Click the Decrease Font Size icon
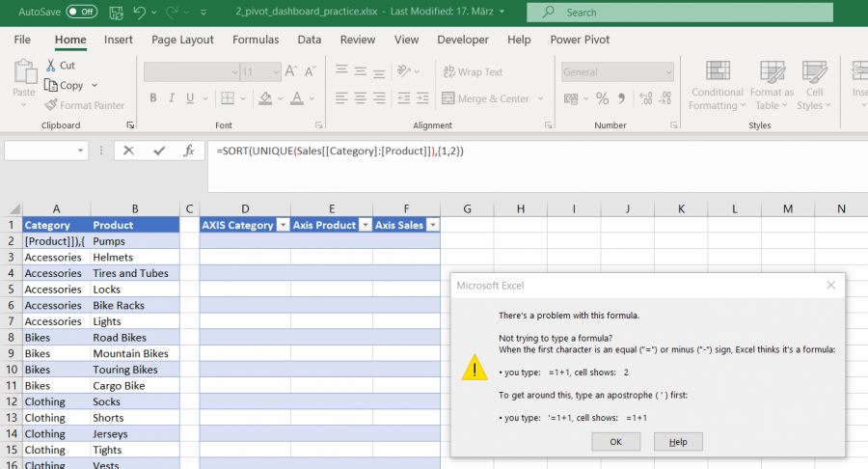Image resolution: width=868 pixels, height=469 pixels. coord(310,70)
